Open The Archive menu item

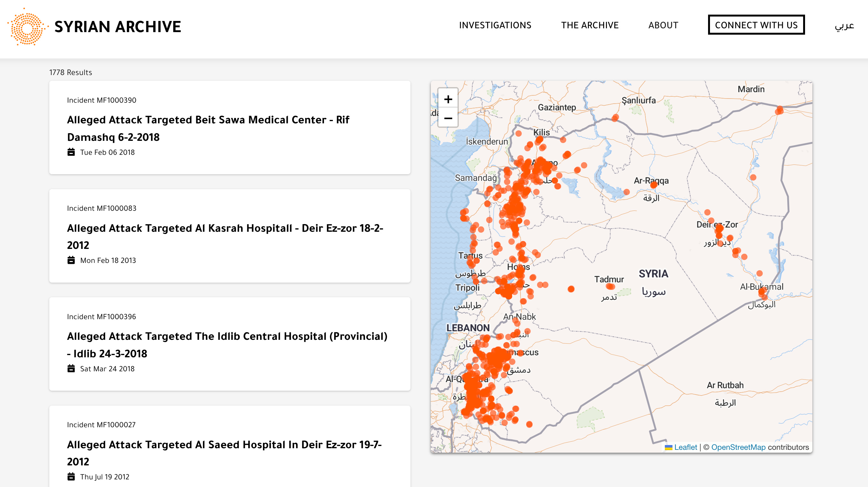coord(590,25)
